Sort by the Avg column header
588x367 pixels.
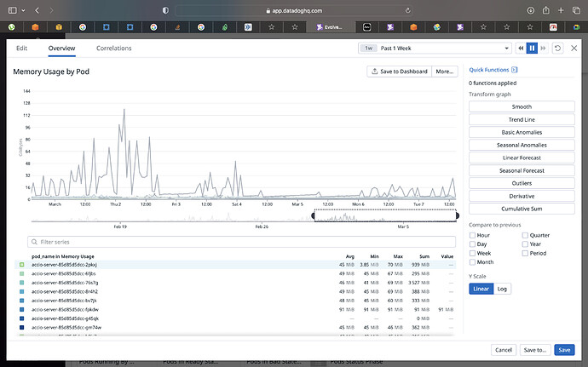(349, 256)
